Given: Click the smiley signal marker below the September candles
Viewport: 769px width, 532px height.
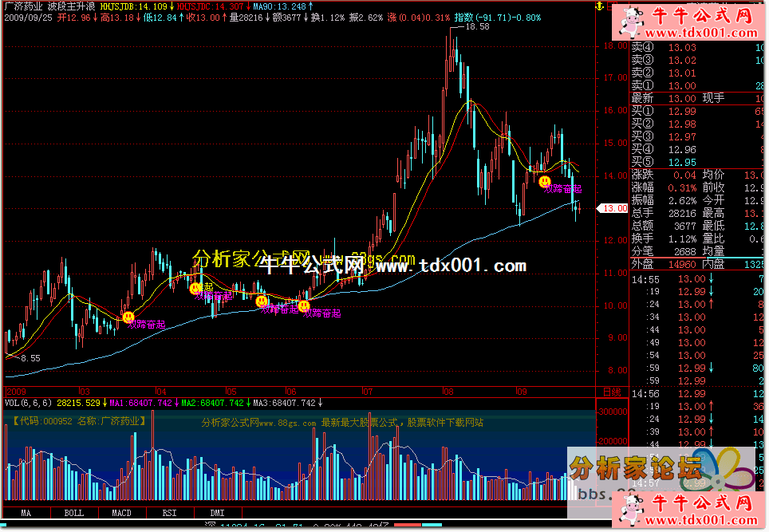Looking at the screenshot, I should (544, 182).
